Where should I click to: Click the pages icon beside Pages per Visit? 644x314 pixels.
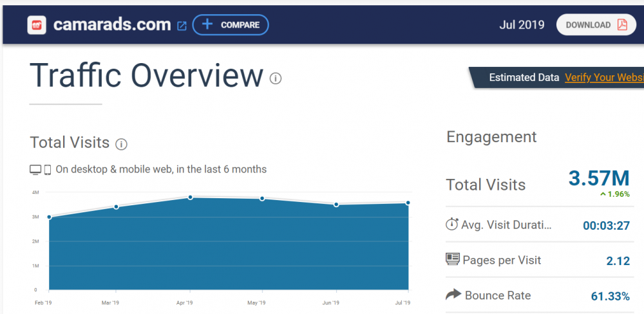point(452,259)
